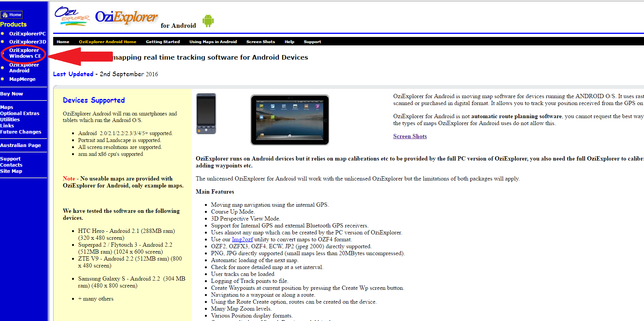Click the Last Updated date text
This screenshot has width=644, height=321.
click(106, 74)
